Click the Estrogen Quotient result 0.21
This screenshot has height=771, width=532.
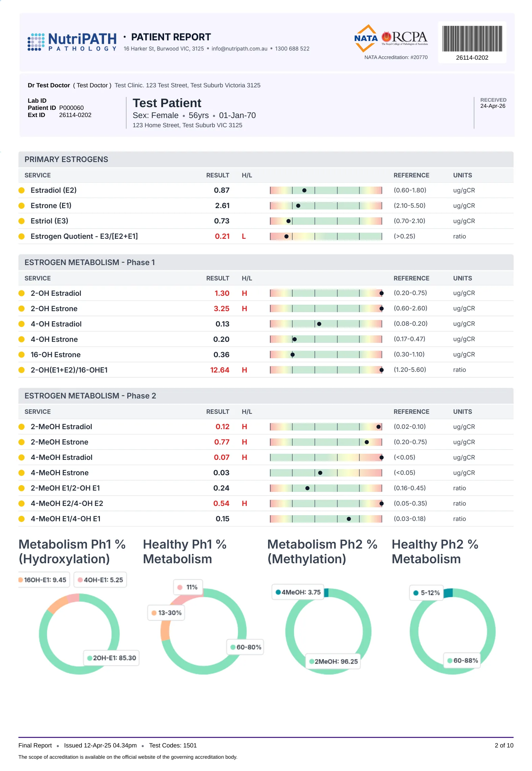click(222, 236)
